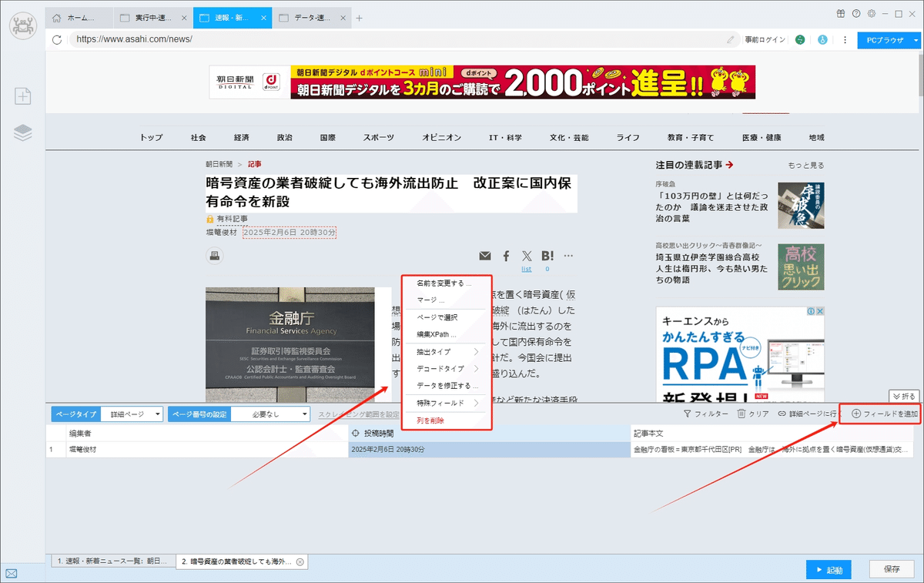Open the layers stack icon in sidebar
924x583 pixels.
(23, 133)
